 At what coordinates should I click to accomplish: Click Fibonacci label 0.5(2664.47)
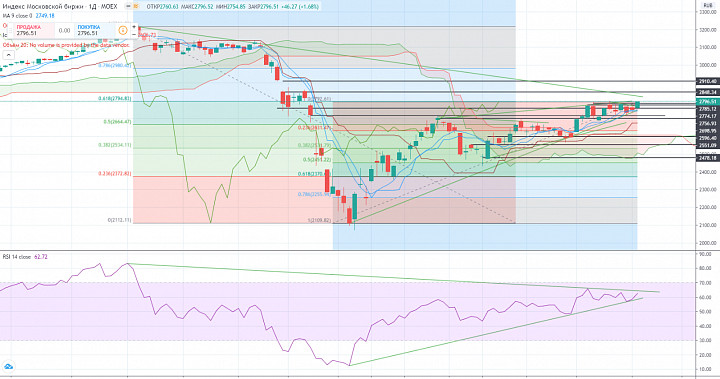pos(118,122)
